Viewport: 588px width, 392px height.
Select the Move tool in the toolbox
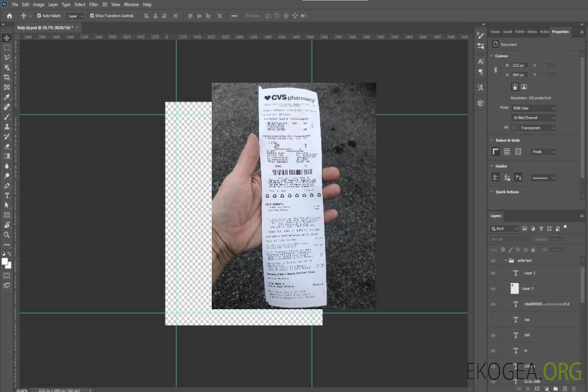coord(7,38)
